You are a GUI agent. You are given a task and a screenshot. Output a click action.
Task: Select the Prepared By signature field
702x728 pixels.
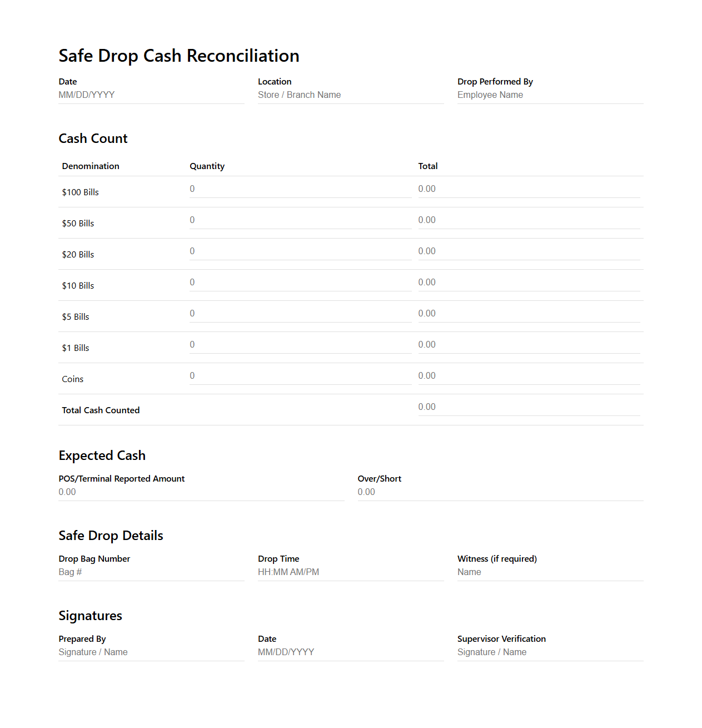click(x=150, y=652)
